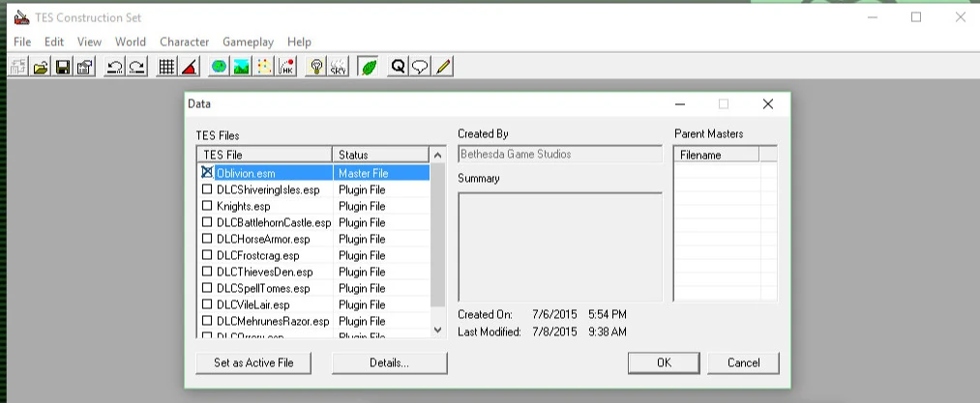Toggle the SKY icon
The height and width of the screenshot is (403, 980).
(x=339, y=67)
